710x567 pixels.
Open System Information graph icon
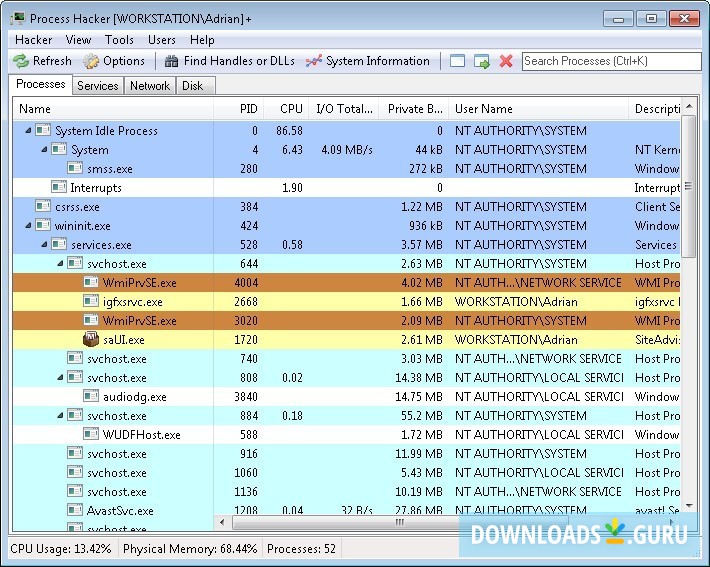314,61
